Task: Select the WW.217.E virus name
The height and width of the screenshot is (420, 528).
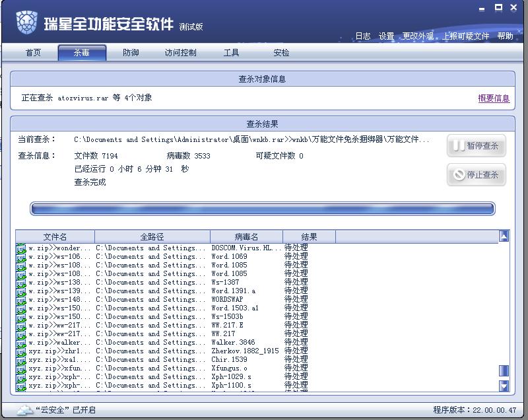Action: point(227,325)
